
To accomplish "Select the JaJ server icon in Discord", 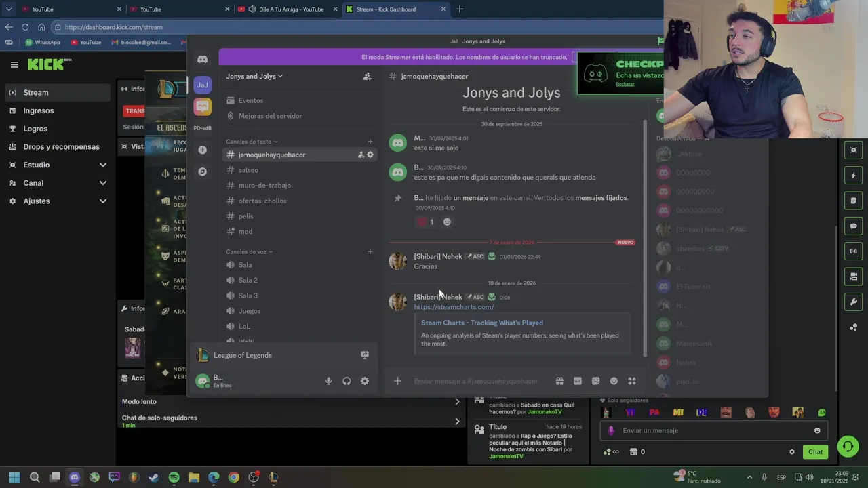I will pos(202,85).
